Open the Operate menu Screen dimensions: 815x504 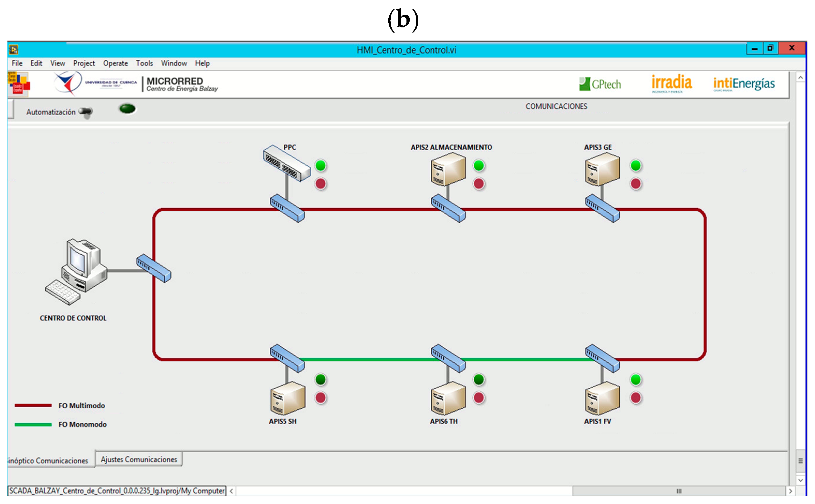(115, 63)
